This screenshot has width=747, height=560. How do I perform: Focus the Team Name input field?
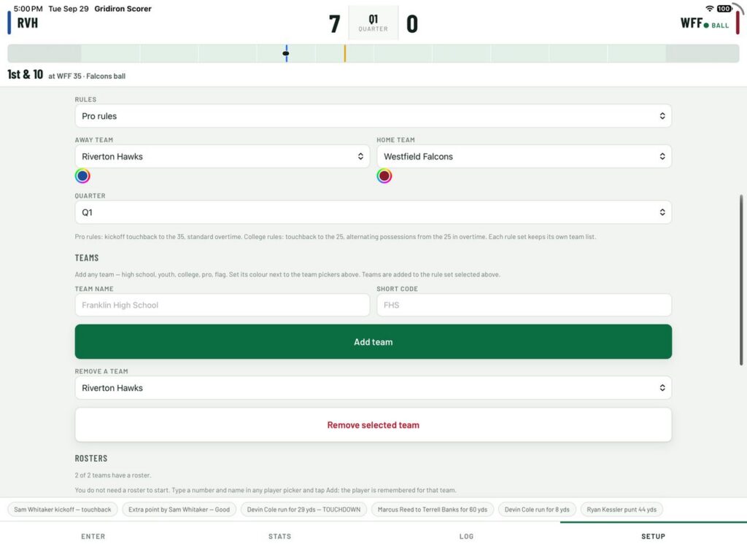coord(222,305)
